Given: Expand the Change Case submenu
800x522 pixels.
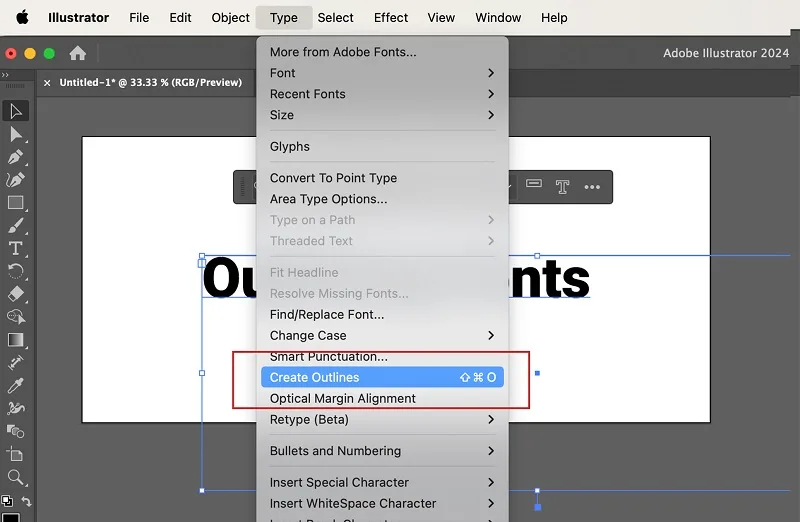Looking at the screenshot, I should click(382, 335).
